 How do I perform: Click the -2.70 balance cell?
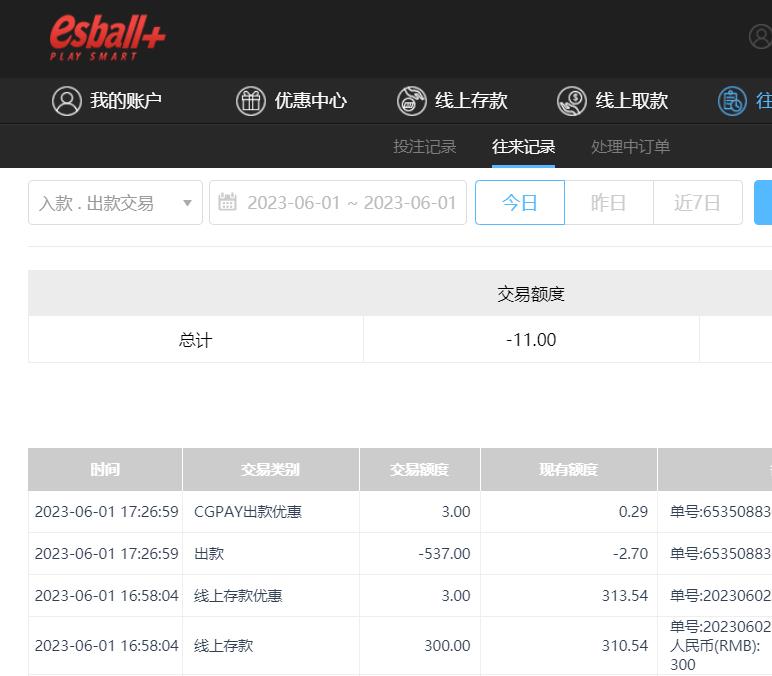[569, 554]
